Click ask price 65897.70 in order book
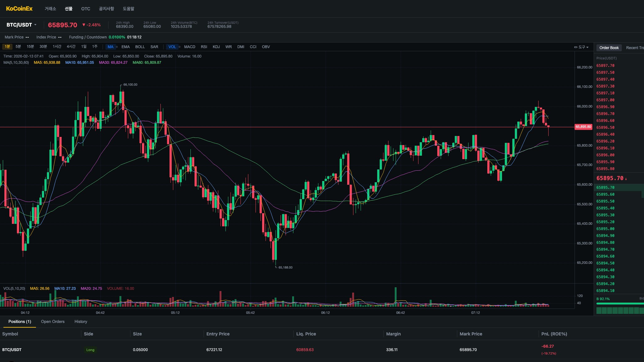Screen dimensions: 644x362 [x=605, y=66]
